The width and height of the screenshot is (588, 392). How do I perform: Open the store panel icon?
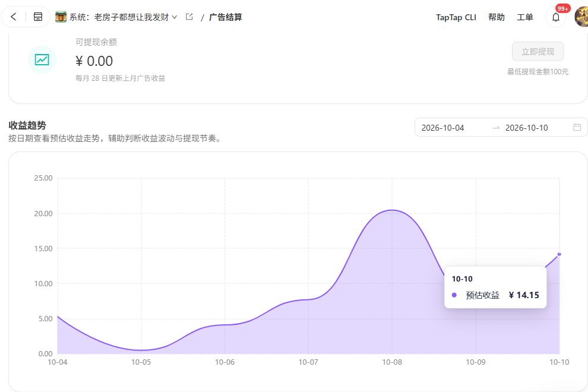[x=38, y=17]
